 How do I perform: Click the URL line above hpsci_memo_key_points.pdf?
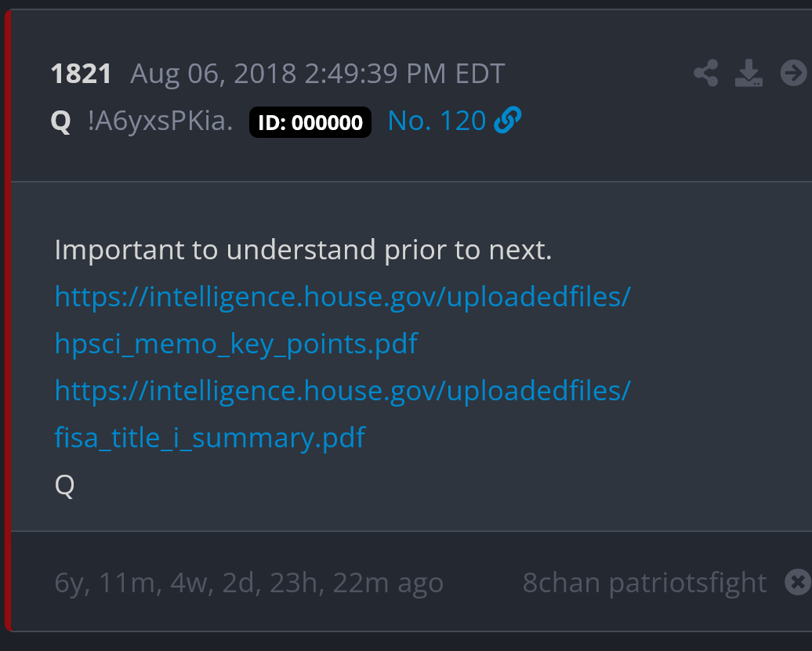343,297
